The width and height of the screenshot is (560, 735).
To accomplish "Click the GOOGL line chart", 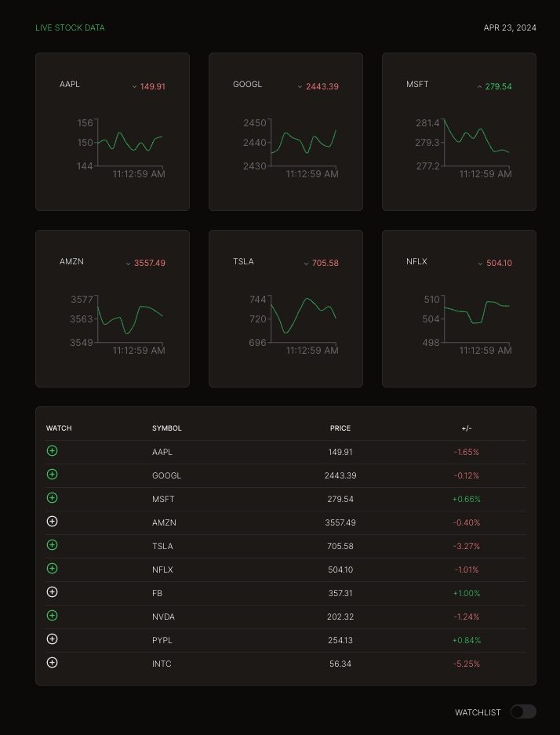I will (303, 143).
